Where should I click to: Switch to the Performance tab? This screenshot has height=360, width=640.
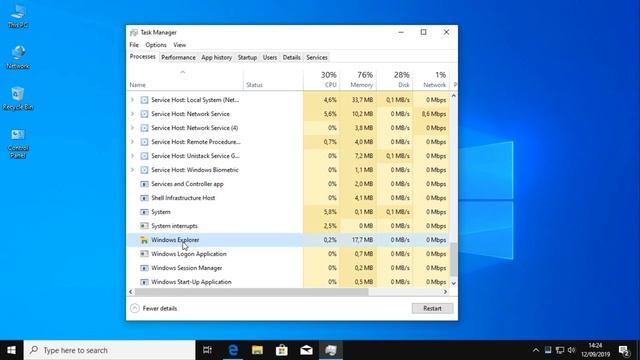click(178, 58)
